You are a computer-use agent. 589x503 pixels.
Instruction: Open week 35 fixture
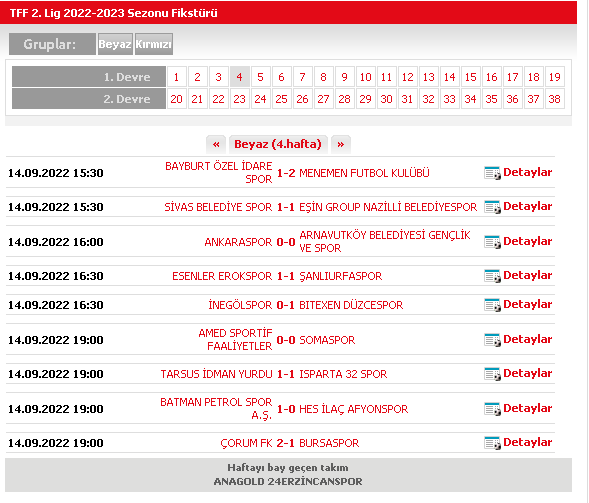[x=492, y=99]
